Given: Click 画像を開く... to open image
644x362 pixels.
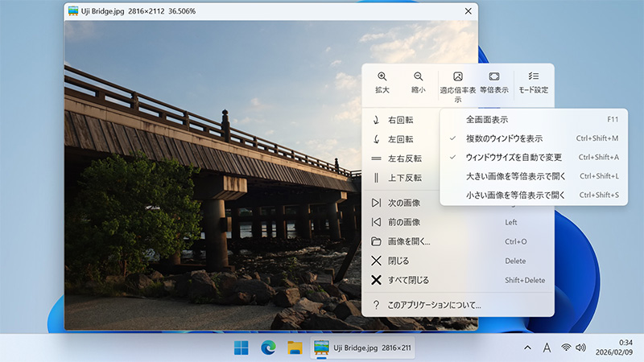Looking at the screenshot, I should click(409, 241).
